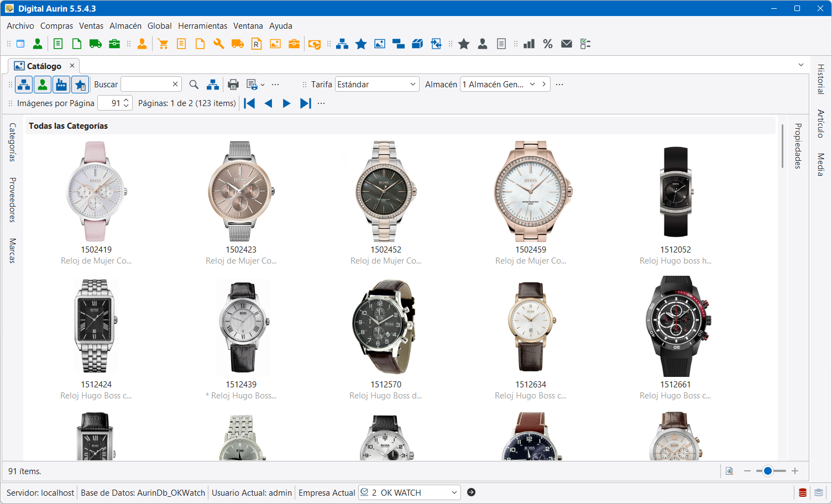Click the orange shopping cart icon
This screenshot has width=832, height=504.
(x=163, y=44)
